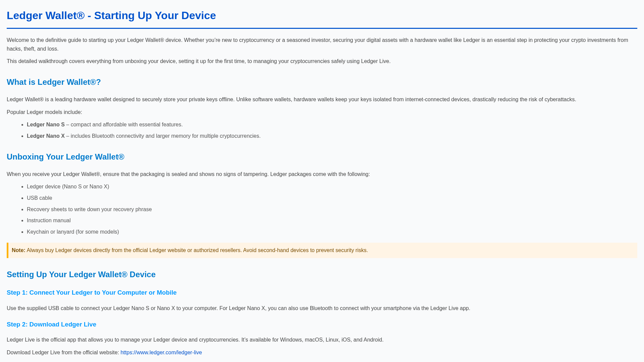Click the main page title heading
Screen dimensions: 644x362
pyautogui.click(x=111, y=15)
